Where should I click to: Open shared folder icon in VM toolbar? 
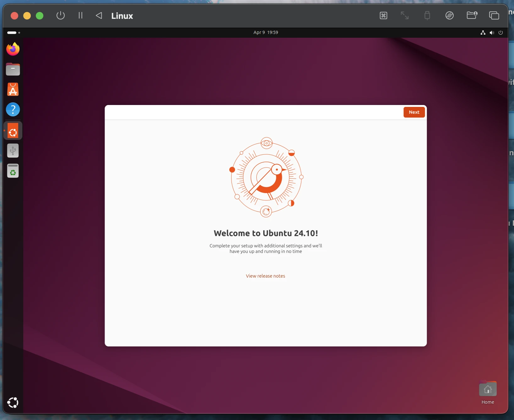tap(472, 15)
